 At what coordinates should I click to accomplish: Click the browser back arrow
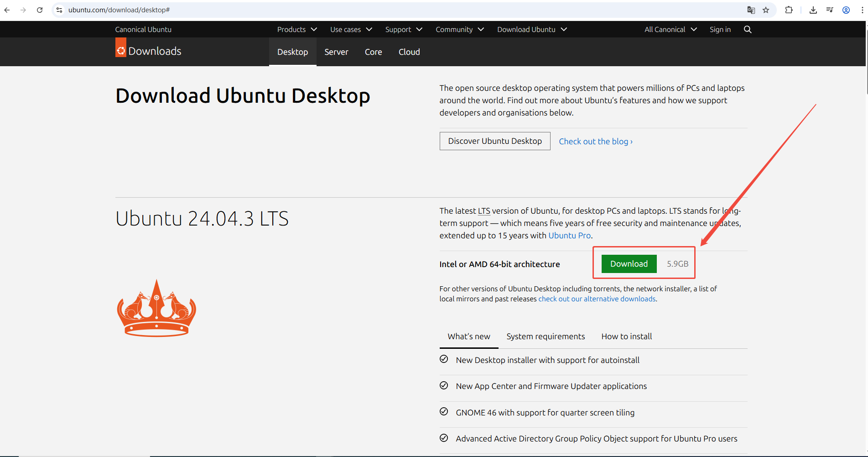[x=7, y=10]
